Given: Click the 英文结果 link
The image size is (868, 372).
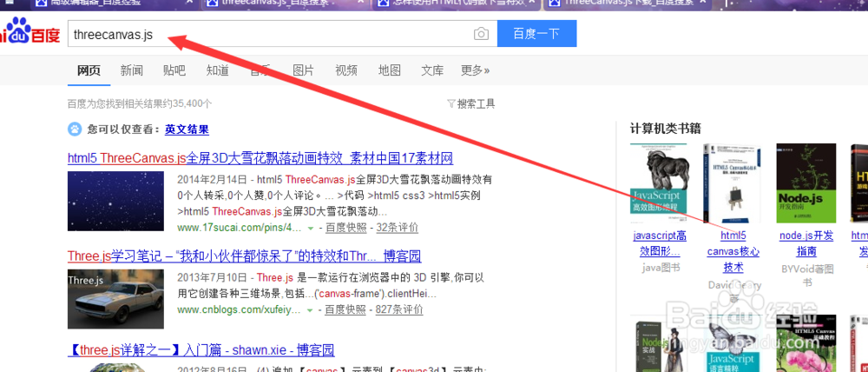Looking at the screenshot, I should 187,130.
